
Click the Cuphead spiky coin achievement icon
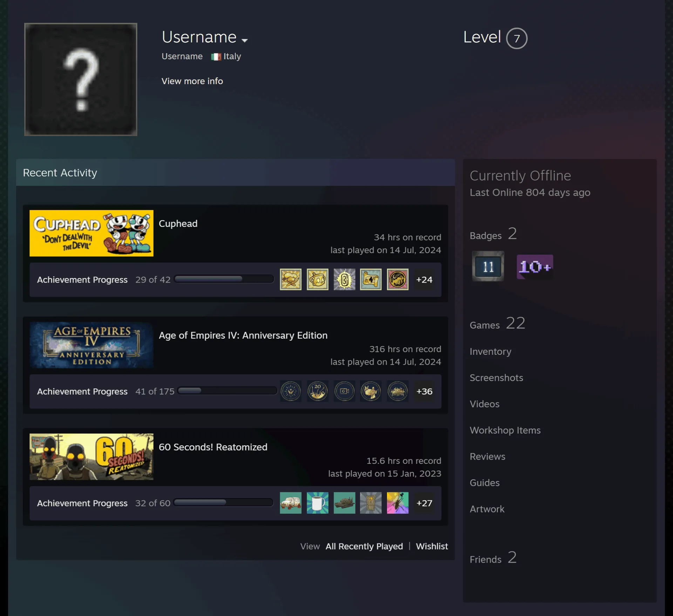coord(345,279)
